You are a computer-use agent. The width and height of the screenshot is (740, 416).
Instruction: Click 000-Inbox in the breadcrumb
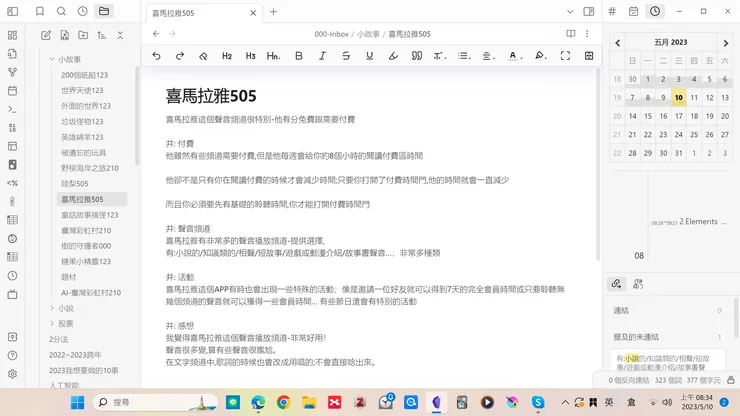tap(331, 34)
